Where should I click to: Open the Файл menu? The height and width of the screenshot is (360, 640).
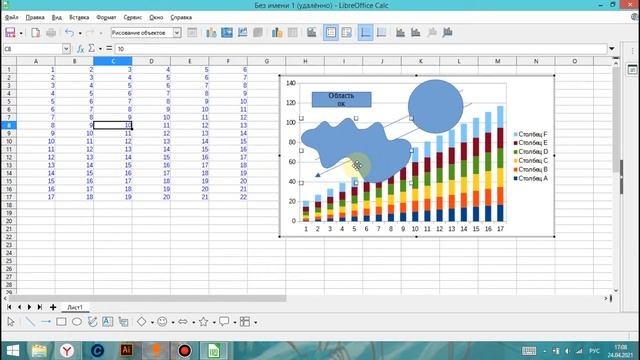pyautogui.click(x=11, y=18)
